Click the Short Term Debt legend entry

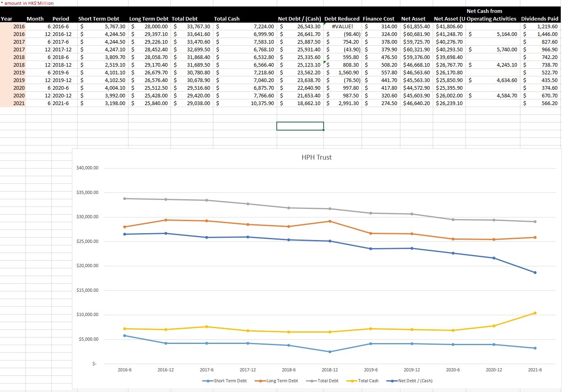(x=225, y=381)
